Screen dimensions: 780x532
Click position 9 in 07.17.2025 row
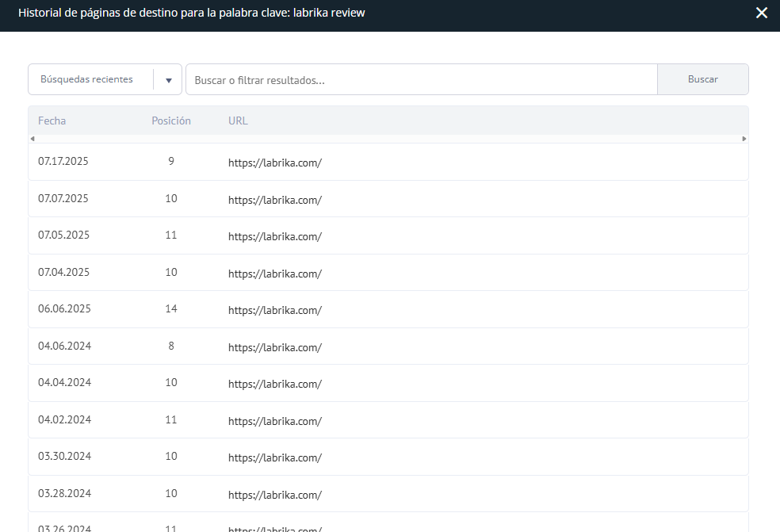click(171, 161)
